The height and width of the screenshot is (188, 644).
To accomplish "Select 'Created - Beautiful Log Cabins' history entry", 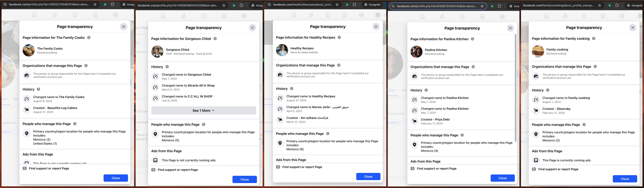I will coord(55,110).
